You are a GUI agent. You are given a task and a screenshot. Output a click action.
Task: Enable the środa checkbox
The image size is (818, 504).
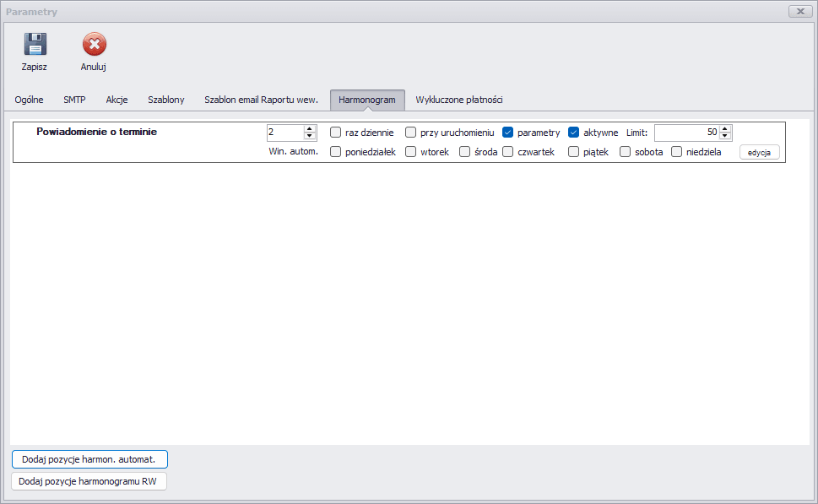coord(464,152)
